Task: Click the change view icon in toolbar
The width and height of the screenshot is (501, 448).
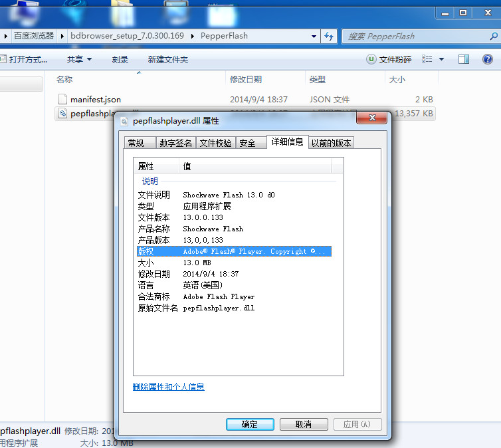Action: [427, 60]
